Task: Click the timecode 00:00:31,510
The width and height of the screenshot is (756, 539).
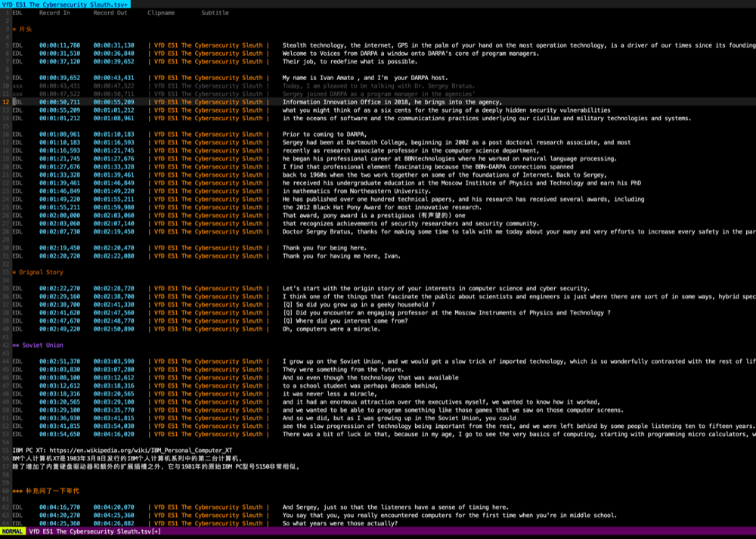Action: tap(60, 54)
